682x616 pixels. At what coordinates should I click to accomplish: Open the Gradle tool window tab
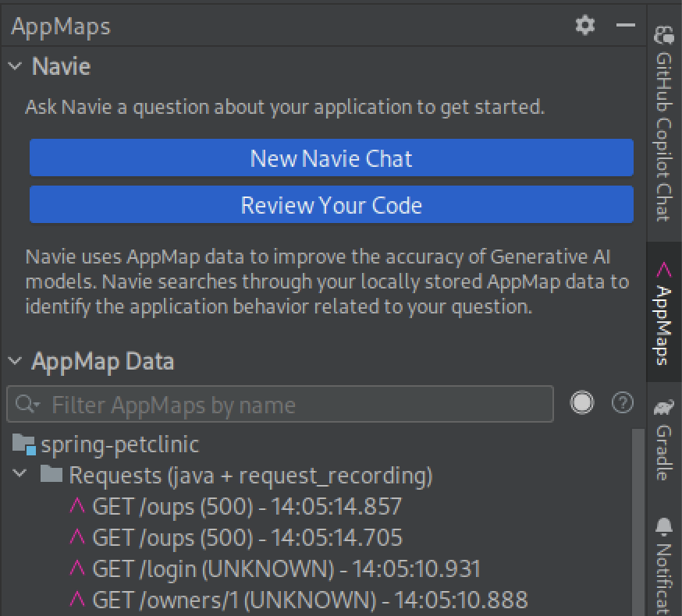click(x=664, y=441)
